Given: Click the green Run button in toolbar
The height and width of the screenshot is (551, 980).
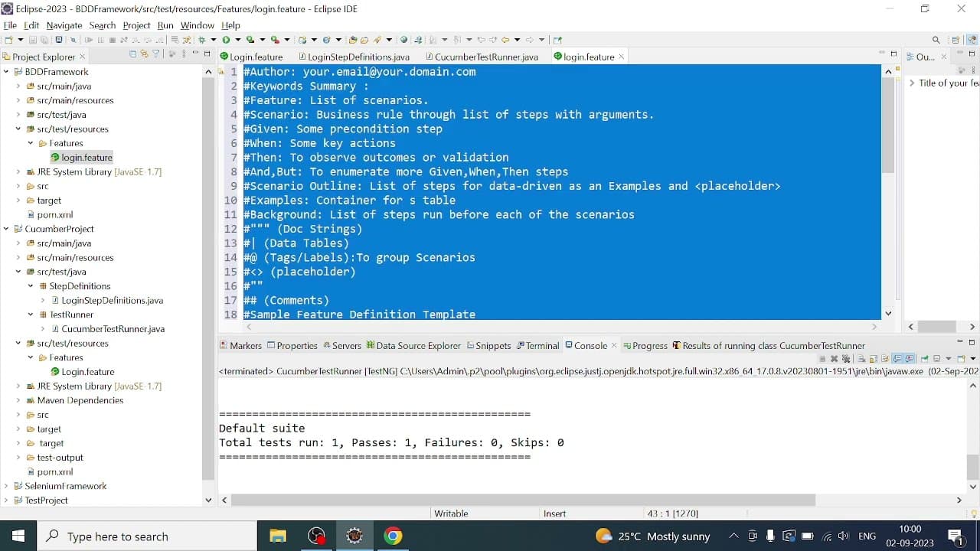Looking at the screenshot, I should tap(227, 40).
